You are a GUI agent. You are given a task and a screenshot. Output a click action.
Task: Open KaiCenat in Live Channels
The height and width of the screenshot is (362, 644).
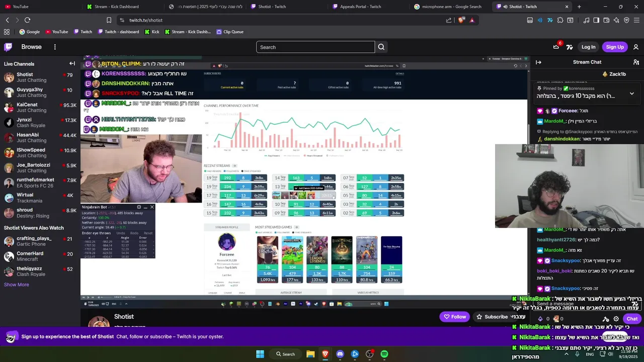click(x=39, y=107)
